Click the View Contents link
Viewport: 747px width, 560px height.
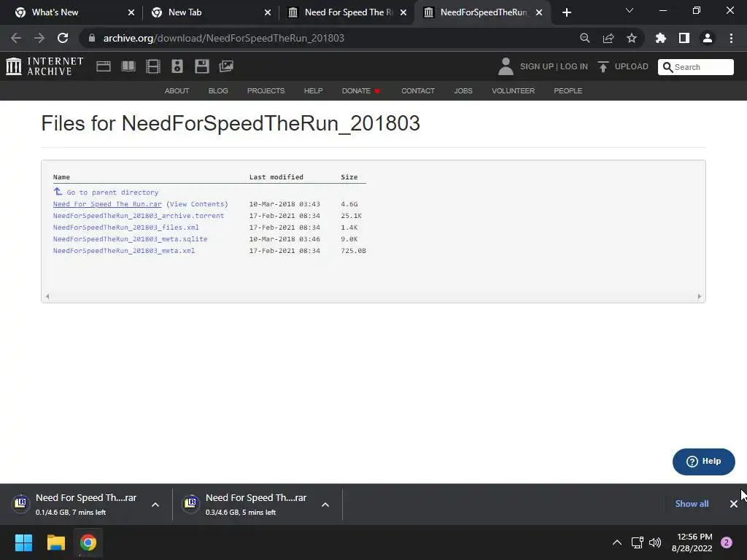tap(197, 204)
